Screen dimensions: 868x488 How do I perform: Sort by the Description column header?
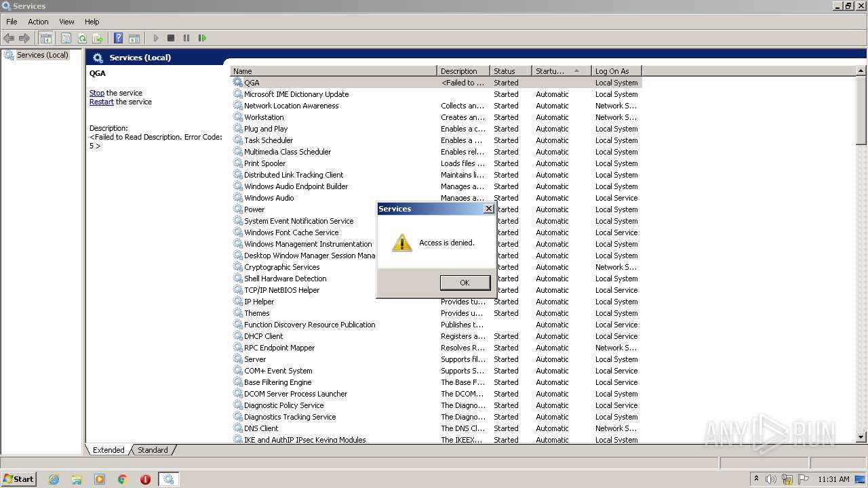pos(463,71)
